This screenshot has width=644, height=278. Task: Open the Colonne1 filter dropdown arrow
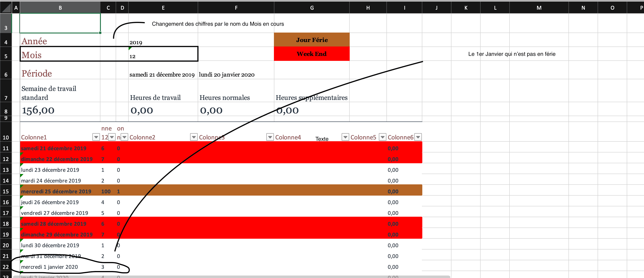96,137
